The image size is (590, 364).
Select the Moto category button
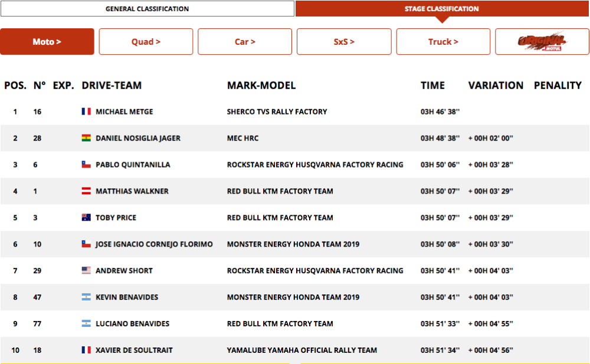[x=47, y=42]
